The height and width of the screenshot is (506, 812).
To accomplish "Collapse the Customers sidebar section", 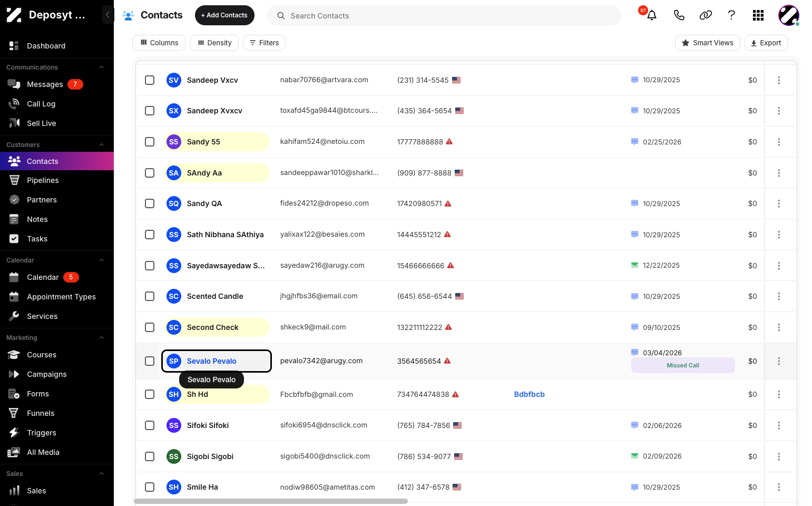I will pyautogui.click(x=102, y=145).
